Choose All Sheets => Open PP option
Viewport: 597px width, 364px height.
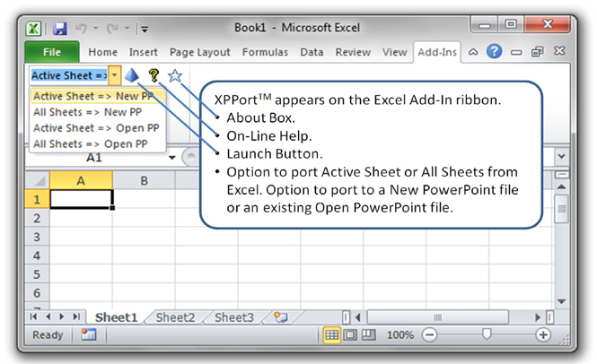click(98, 143)
